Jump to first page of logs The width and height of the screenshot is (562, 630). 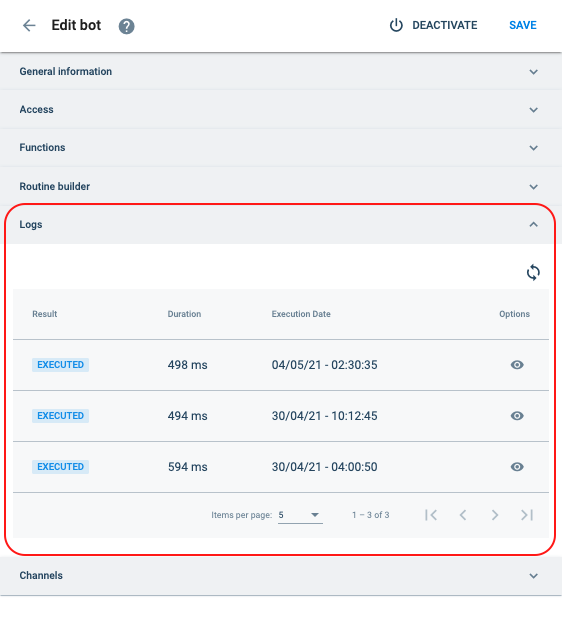click(x=431, y=515)
